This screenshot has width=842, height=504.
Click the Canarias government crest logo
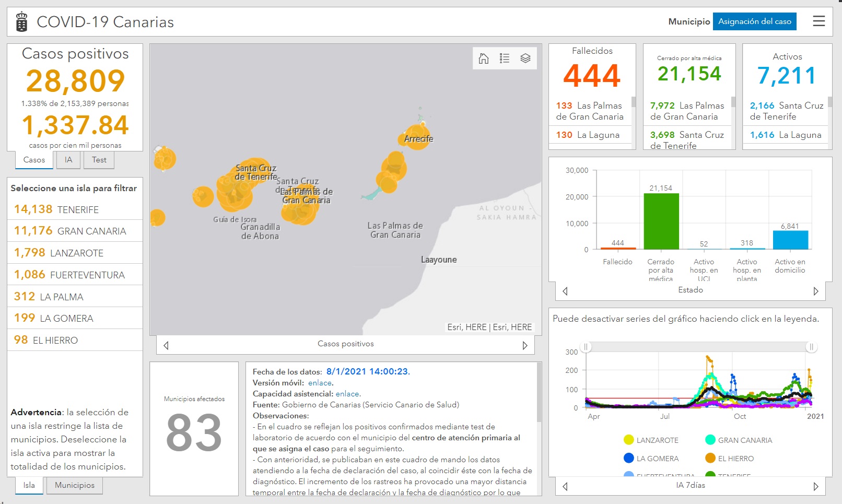(21, 22)
